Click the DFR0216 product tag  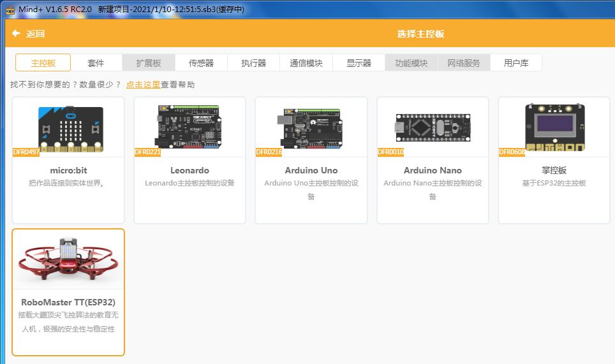(x=269, y=152)
